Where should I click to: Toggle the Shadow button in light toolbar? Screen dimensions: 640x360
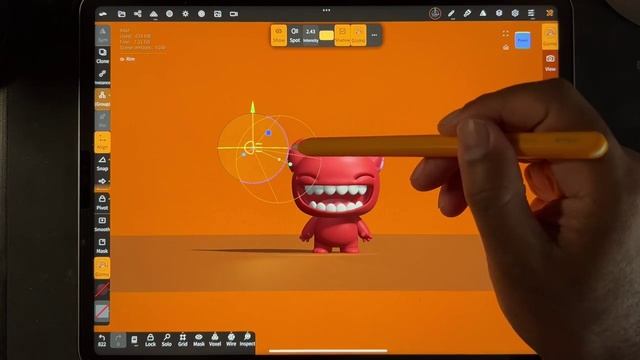point(279,35)
